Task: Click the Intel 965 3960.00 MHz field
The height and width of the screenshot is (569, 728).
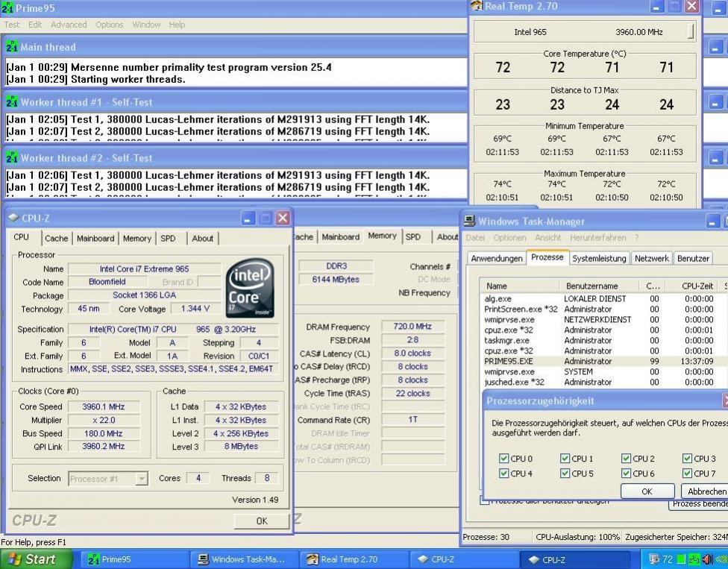Action: (585, 31)
